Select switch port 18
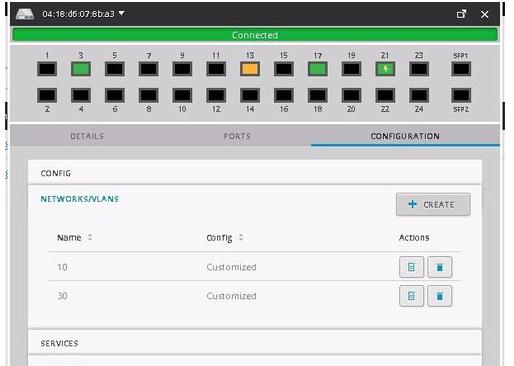 pos(318,95)
